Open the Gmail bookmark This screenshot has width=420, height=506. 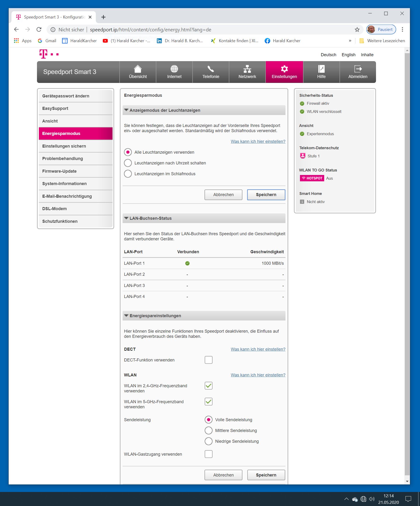tap(47, 41)
